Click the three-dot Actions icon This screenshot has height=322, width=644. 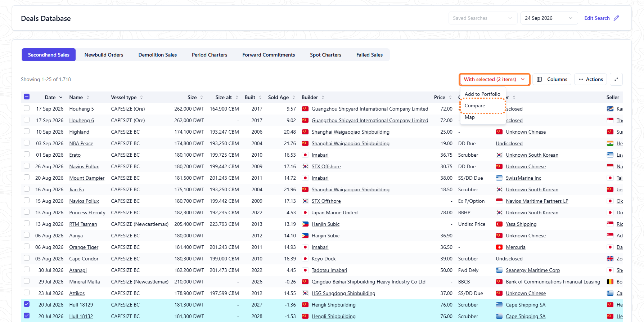pos(581,79)
